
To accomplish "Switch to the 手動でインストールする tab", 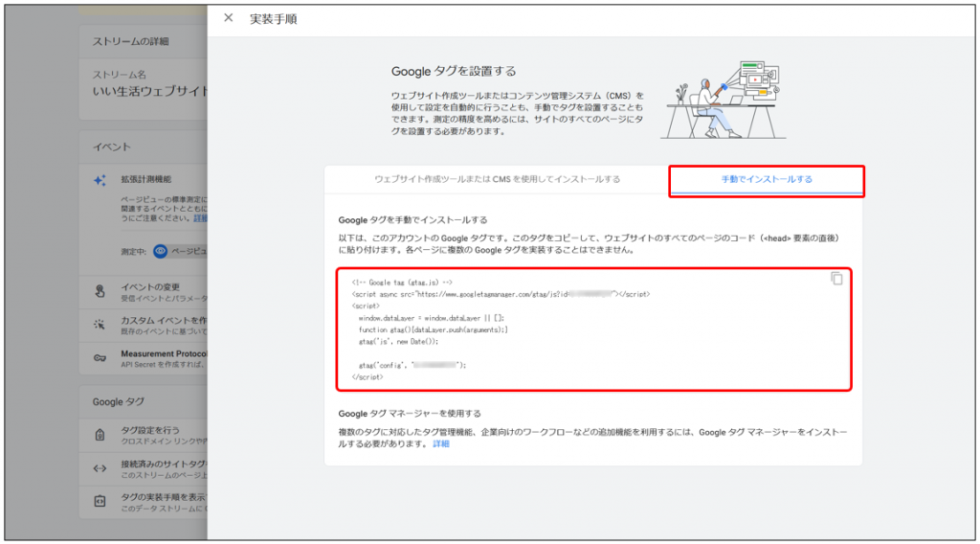I will [767, 180].
